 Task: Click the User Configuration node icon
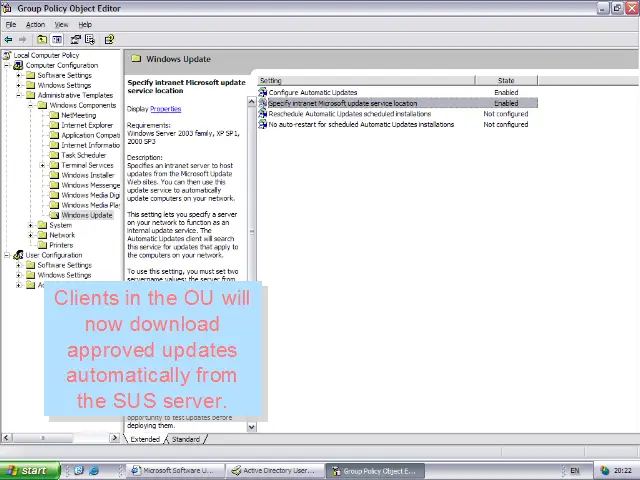[18, 255]
